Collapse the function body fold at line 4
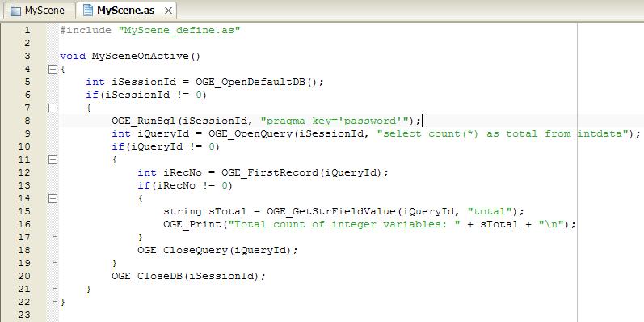 [53, 69]
